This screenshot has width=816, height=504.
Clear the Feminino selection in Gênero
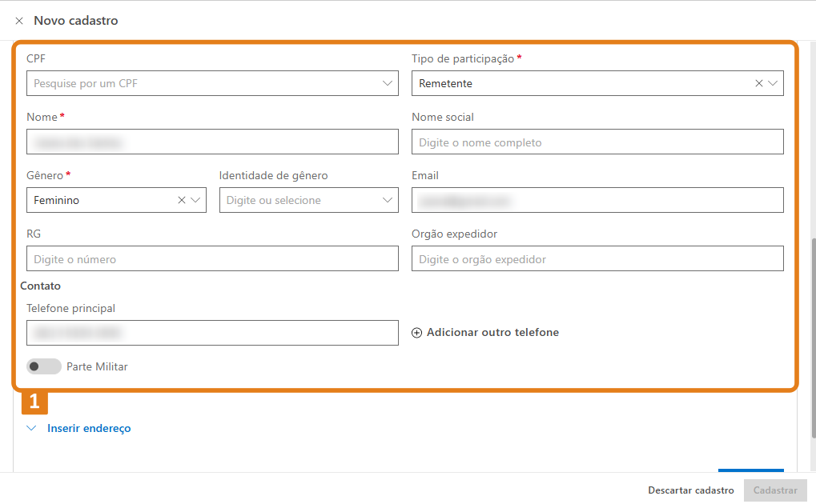click(182, 200)
